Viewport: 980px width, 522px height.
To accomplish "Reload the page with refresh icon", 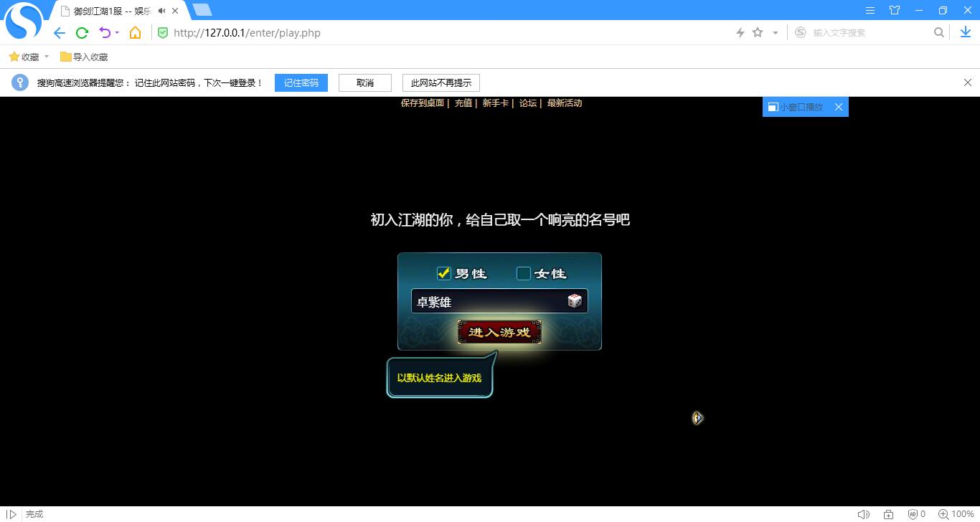I will point(82,33).
